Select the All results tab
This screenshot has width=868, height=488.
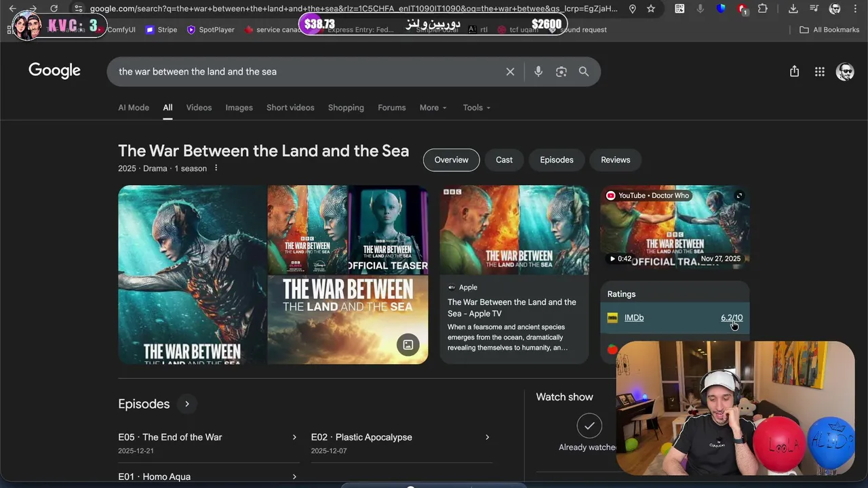click(x=167, y=108)
